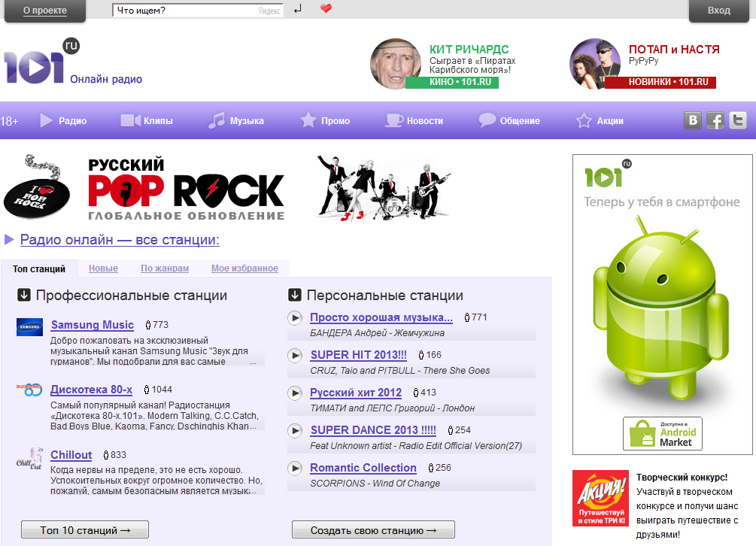The image size is (756, 546).
Task: Open the Радио menu item
Action: (x=63, y=120)
